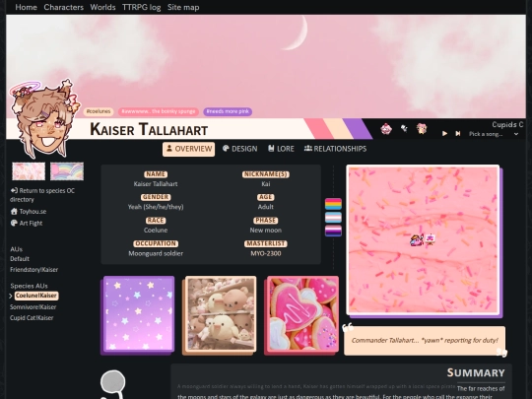Click the Coelune race value
The width and height of the screenshot is (532, 399).
coord(156,231)
